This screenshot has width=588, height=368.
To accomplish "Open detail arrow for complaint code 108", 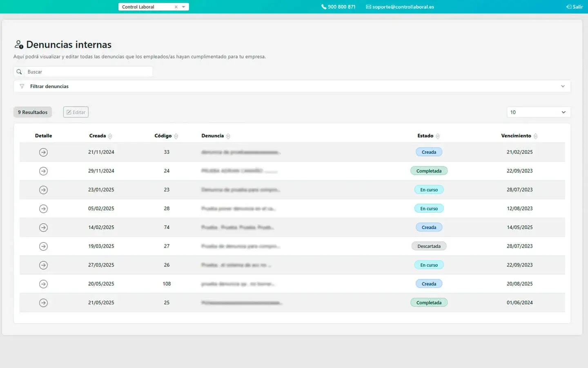I will (43, 284).
